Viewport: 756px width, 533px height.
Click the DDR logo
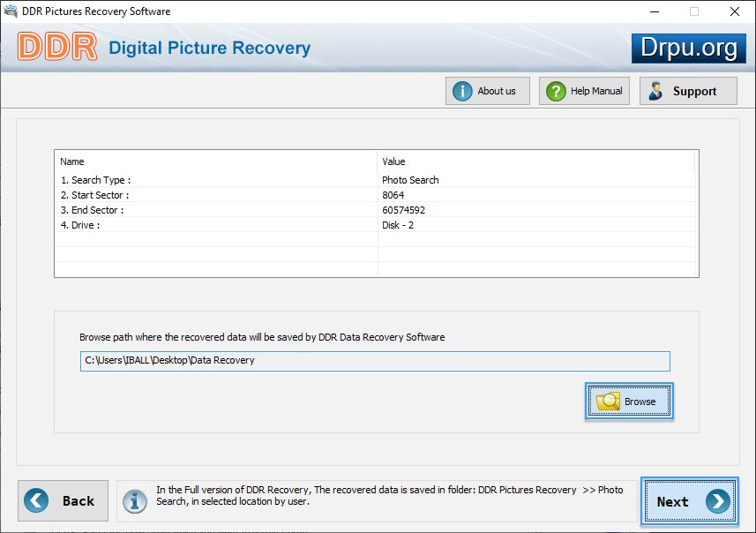[57, 47]
